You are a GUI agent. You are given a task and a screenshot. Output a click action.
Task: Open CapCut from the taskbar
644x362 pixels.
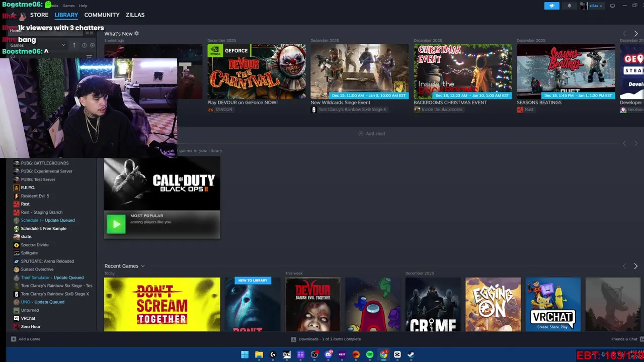[397, 354]
